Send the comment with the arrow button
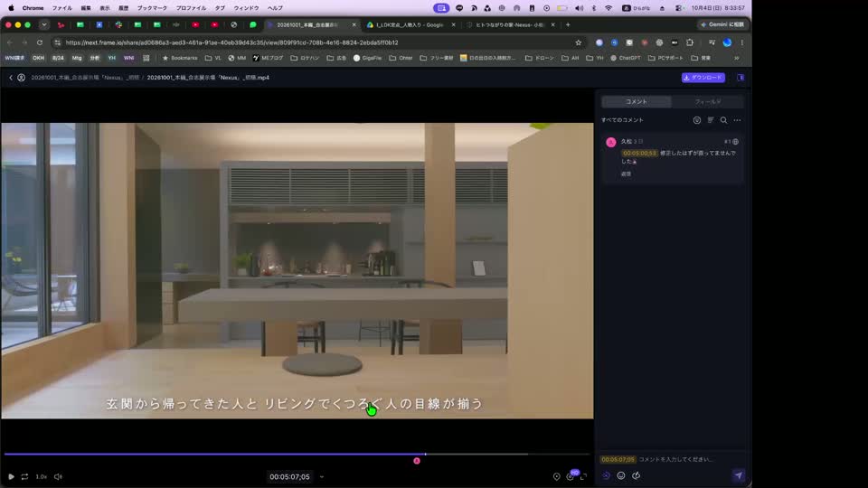868x488 pixels. (739, 475)
